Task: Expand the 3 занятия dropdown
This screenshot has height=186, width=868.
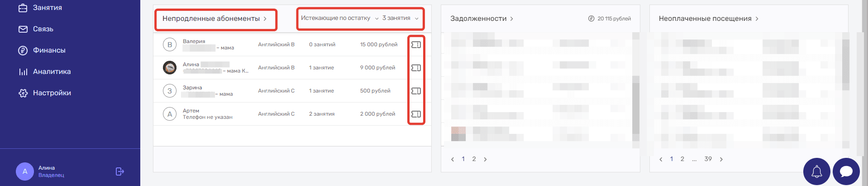Action: [x=400, y=18]
